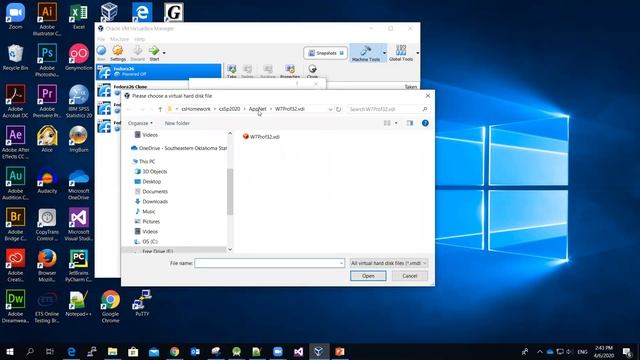Click the blue help icon in dialog
This screenshot has height=360, width=640.
tap(425, 123)
